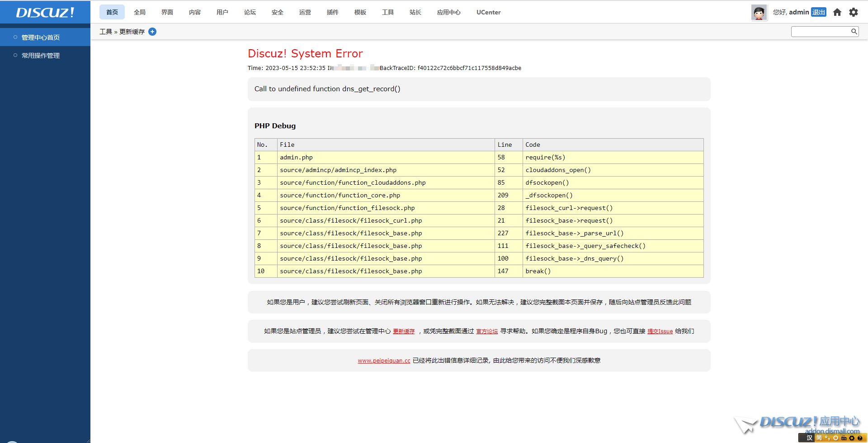
Task: Open the IME soft keyboard icon
Action: [844, 438]
